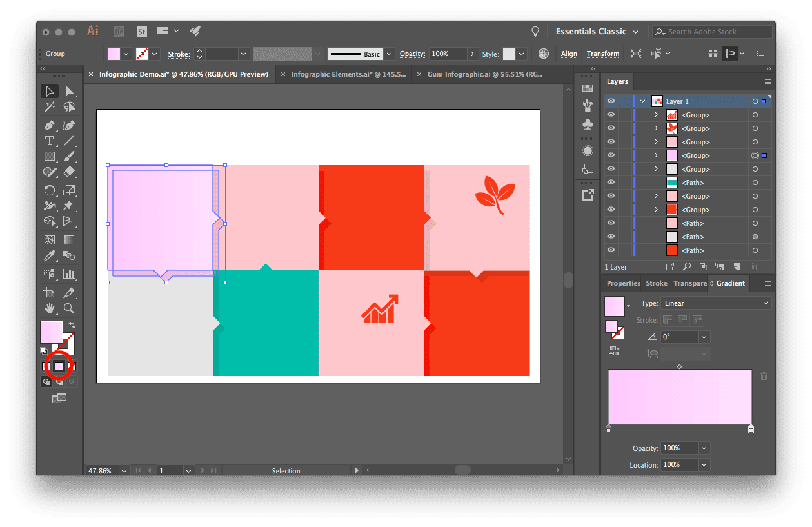This screenshot has height=527, width=812.
Task: Hide Layer 1 with its eye icon
Action: (611, 101)
